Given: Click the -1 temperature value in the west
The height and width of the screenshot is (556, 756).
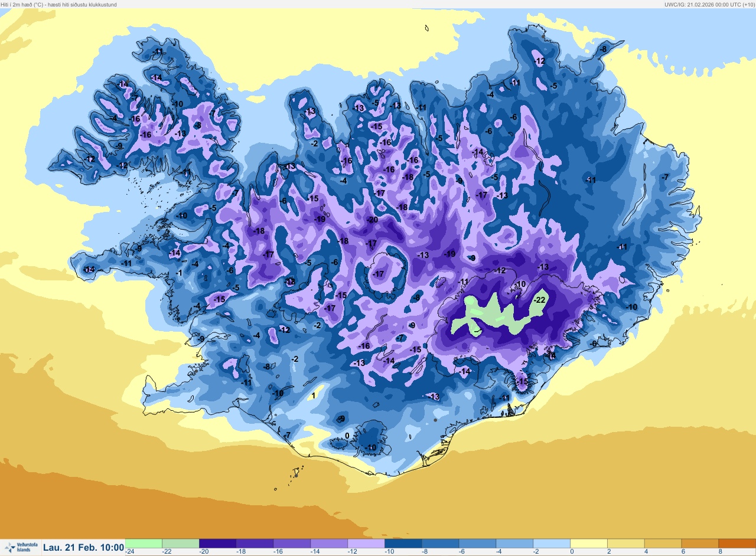Looking at the screenshot, I should pos(179,273).
